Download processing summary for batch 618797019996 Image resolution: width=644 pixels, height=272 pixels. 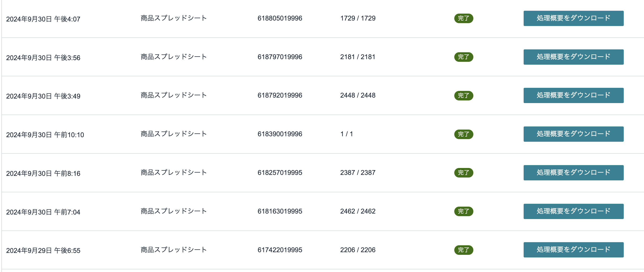coord(573,57)
